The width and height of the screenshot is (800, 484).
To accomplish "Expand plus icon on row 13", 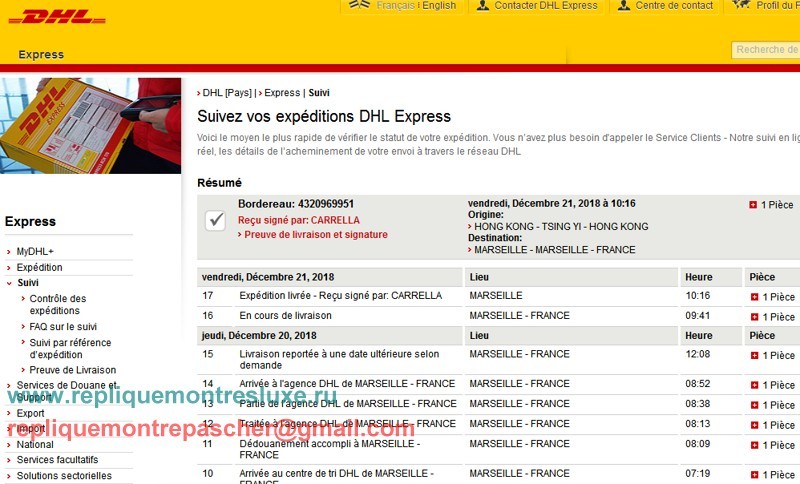I will pos(754,405).
